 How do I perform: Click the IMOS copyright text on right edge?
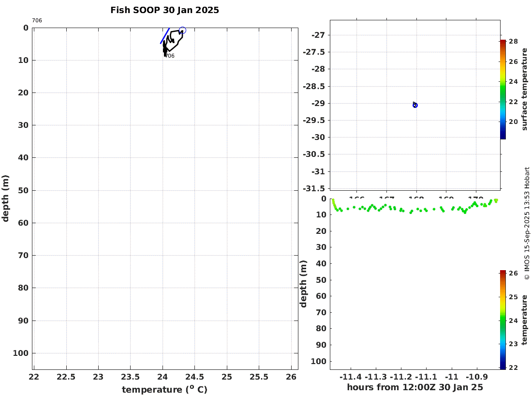pyautogui.click(x=527, y=223)
